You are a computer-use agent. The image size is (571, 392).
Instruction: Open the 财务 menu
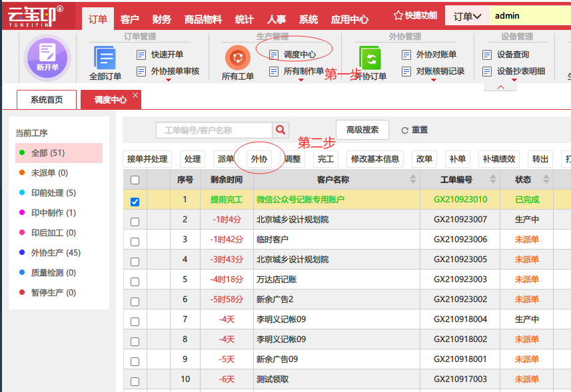[x=161, y=19]
